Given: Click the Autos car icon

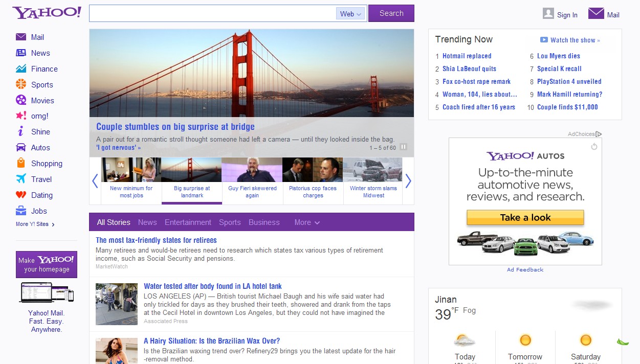Looking at the screenshot, I should [21, 147].
